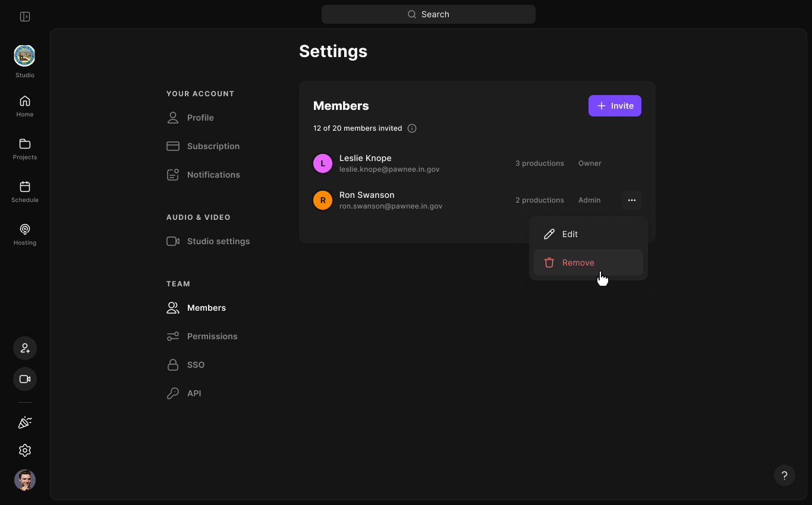Open the Subscription settings page
The width and height of the screenshot is (812, 505).
click(213, 146)
